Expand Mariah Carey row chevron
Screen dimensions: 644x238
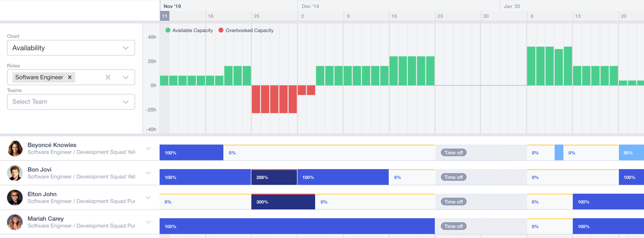point(148,222)
